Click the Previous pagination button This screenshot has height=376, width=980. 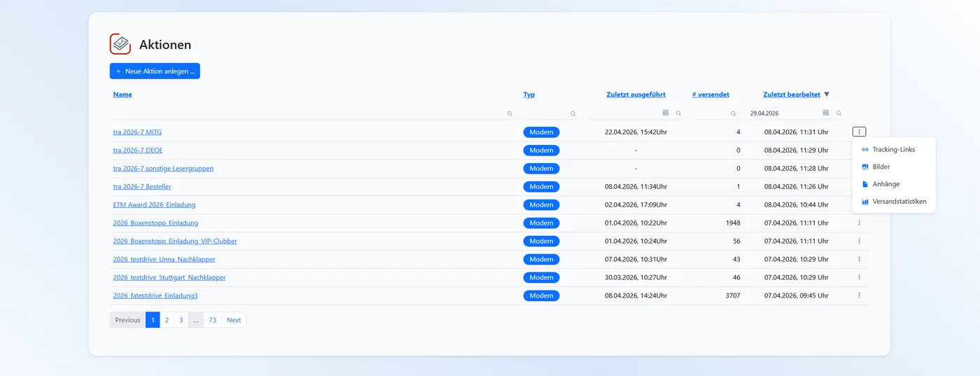(127, 320)
